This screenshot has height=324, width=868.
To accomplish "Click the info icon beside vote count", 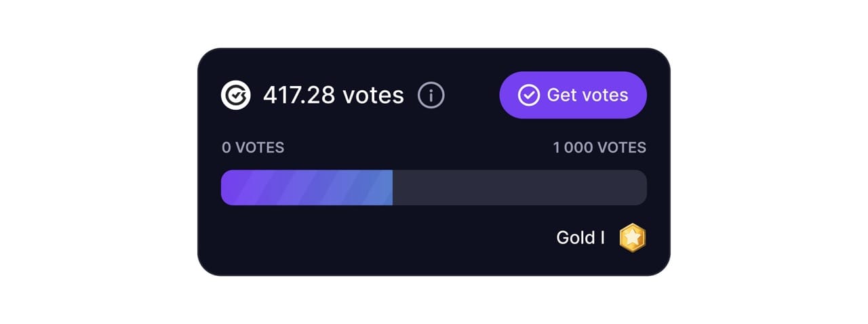I will pyautogui.click(x=431, y=96).
